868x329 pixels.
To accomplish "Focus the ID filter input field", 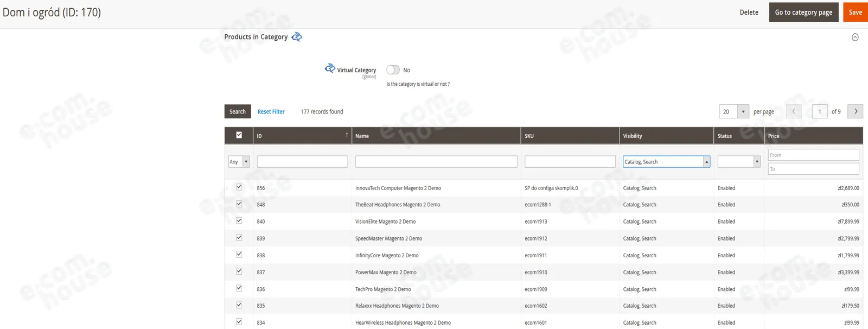I will pos(302,161).
